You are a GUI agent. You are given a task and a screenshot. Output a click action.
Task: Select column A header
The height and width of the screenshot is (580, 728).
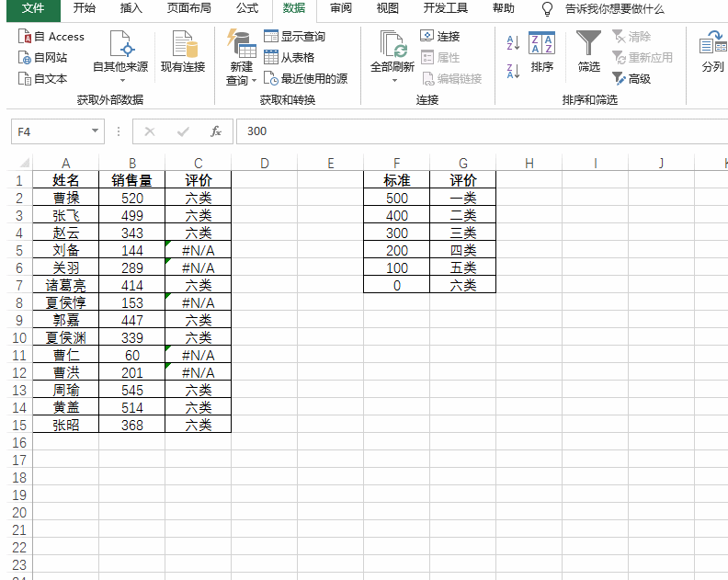pos(65,163)
